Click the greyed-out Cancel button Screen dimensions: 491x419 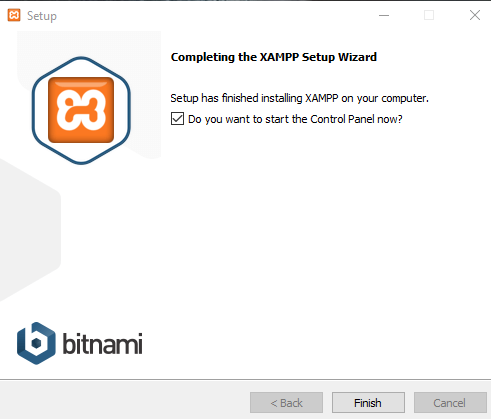coord(450,403)
